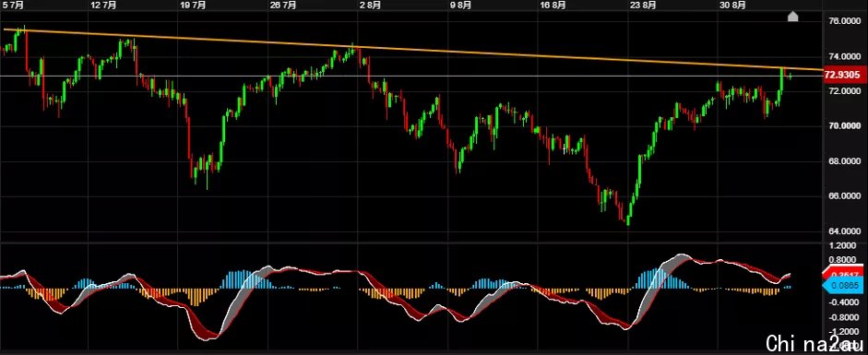868x355 pixels.
Task: Click the "12 7月" date label
Action: coord(104,5)
